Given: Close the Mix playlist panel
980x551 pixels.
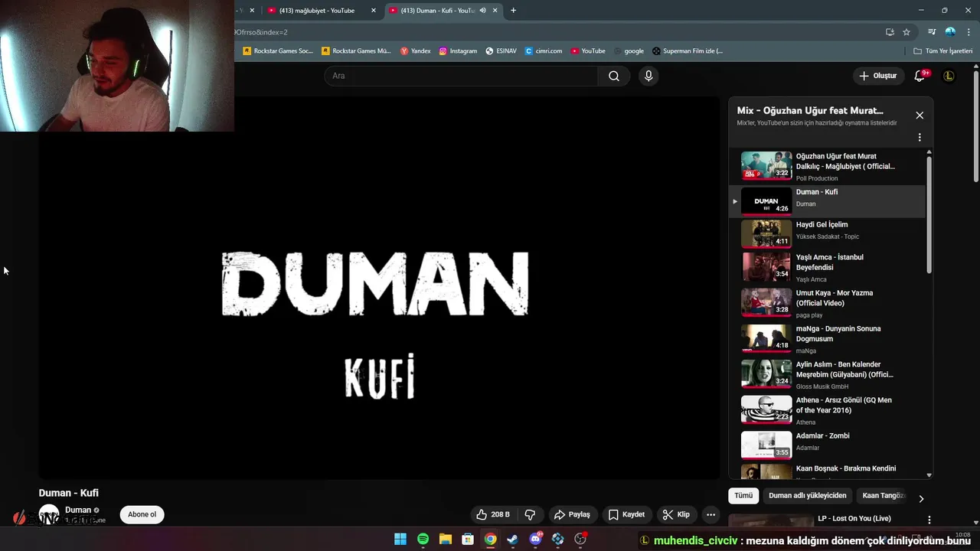Looking at the screenshot, I should (x=920, y=115).
